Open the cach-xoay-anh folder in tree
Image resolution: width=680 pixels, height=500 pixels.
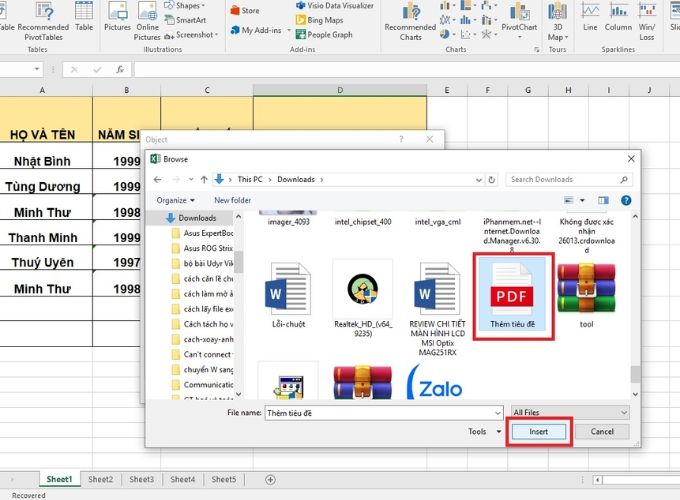click(203, 339)
